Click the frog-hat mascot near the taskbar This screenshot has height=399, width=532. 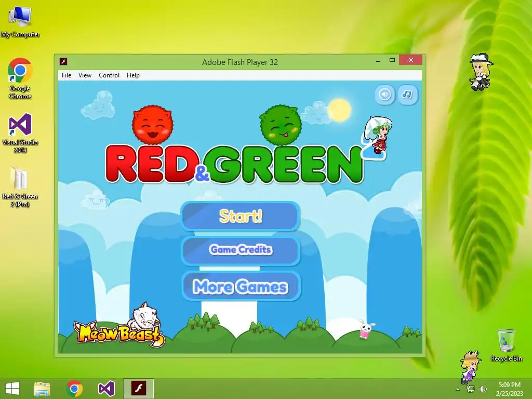tap(470, 366)
